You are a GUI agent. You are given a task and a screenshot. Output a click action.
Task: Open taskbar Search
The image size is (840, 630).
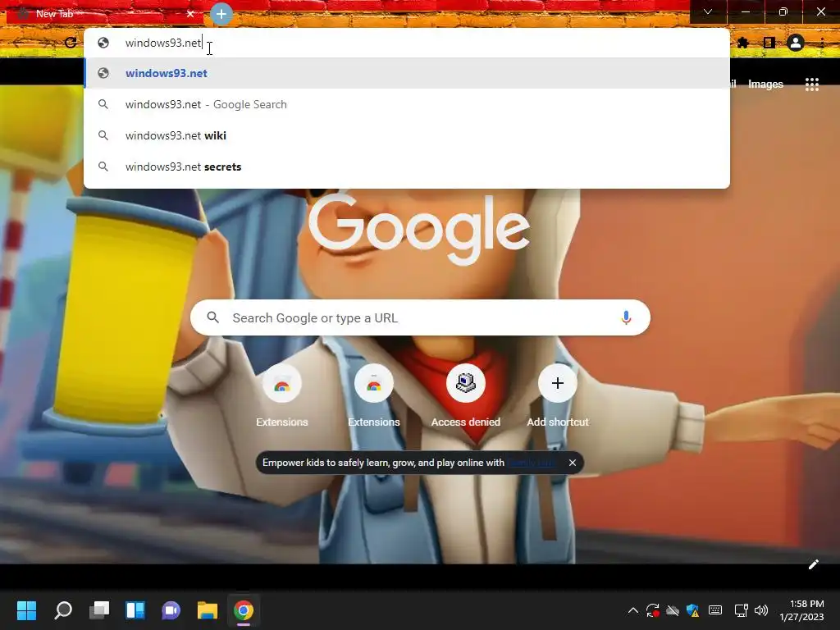tap(62, 610)
